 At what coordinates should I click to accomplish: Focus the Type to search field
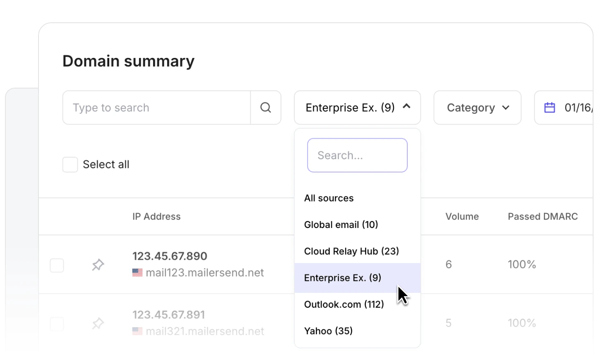click(x=156, y=108)
